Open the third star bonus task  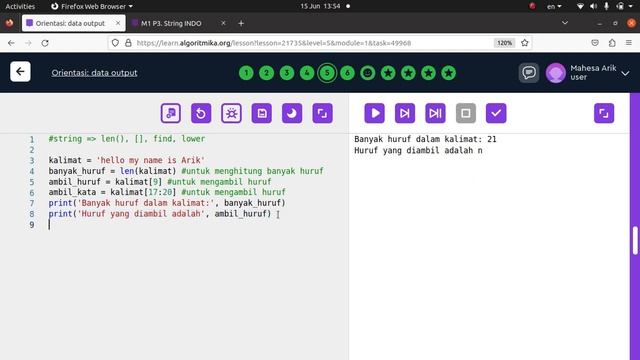pos(428,73)
